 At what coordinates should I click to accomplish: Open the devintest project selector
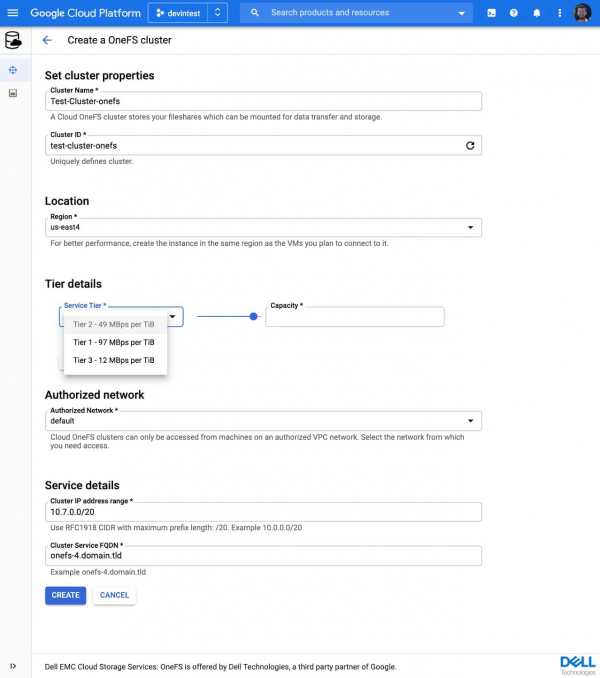[178, 13]
